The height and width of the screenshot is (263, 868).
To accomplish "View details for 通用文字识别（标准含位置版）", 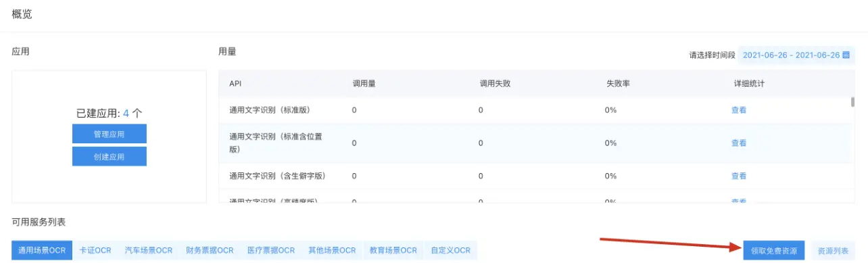I will tap(738, 143).
